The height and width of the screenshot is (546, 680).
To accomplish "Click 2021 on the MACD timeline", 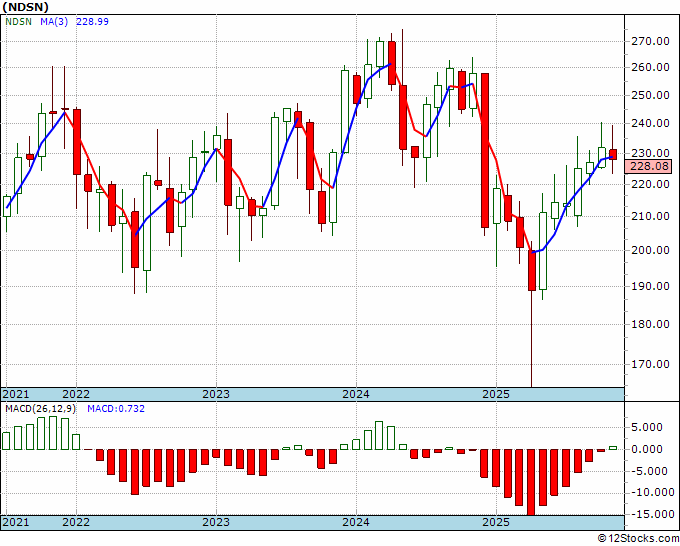I will coord(16,522).
